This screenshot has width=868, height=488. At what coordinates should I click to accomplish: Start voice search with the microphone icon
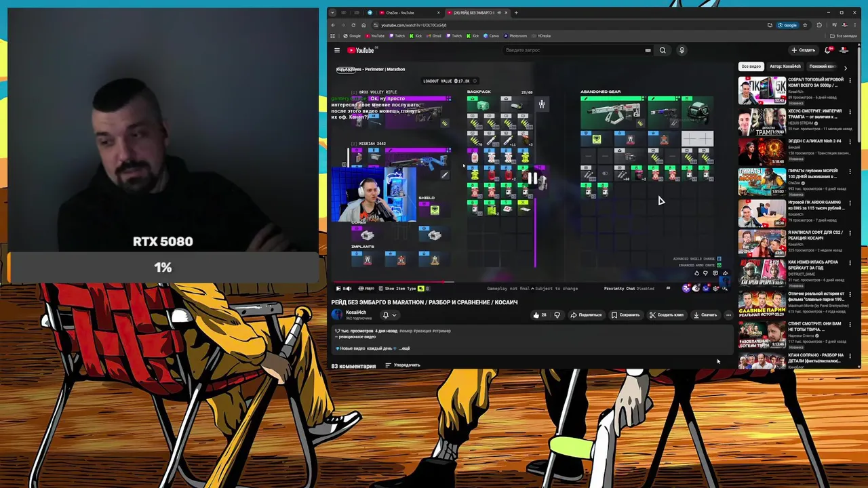tap(682, 50)
